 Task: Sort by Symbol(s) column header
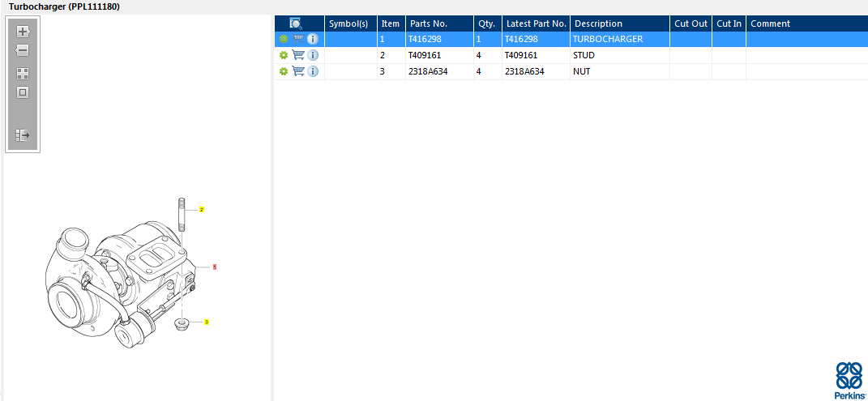coord(351,23)
